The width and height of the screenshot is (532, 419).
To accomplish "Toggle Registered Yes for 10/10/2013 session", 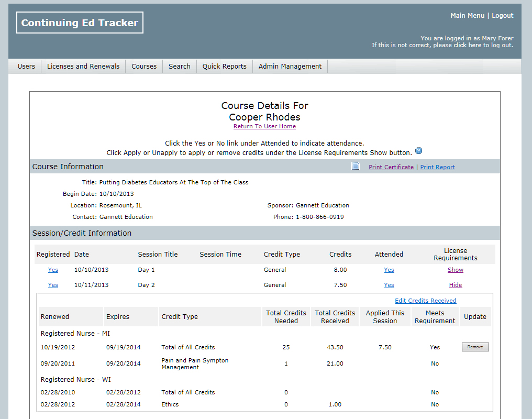I will (x=53, y=270).
